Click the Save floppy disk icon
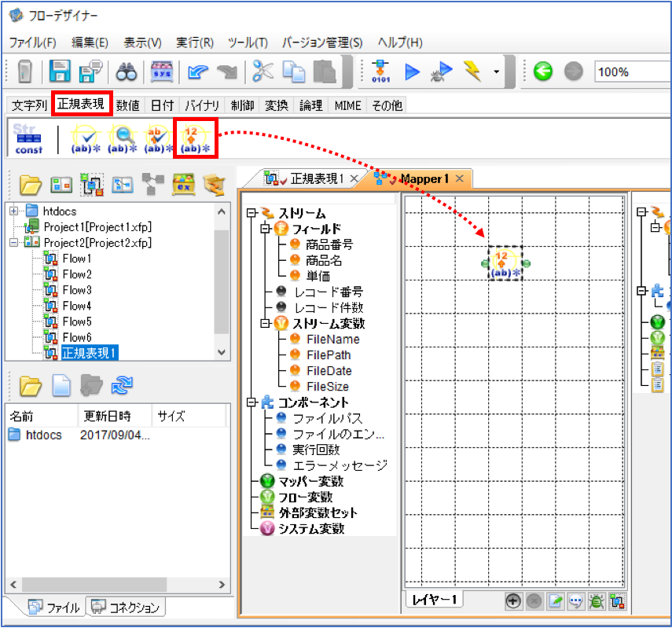The width and height of the screenshot is (672, 628). pyautogui.click(x=60, y=72)
